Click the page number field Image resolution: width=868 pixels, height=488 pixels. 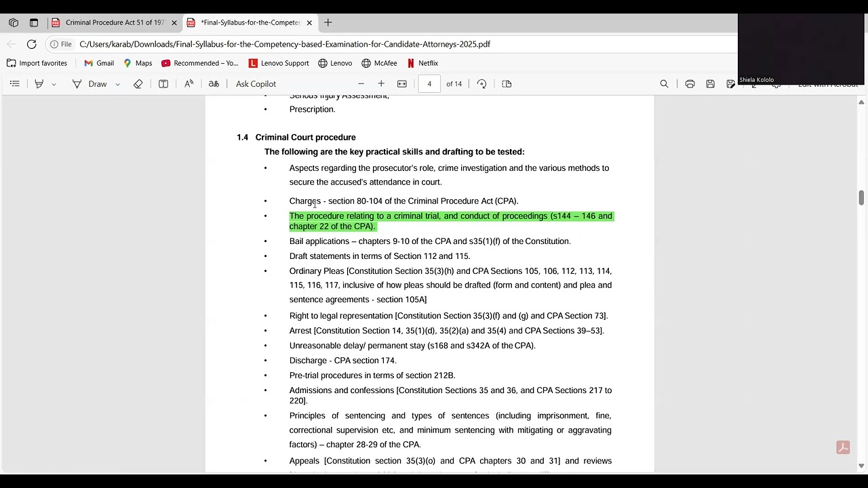click(x=429, y=84)
